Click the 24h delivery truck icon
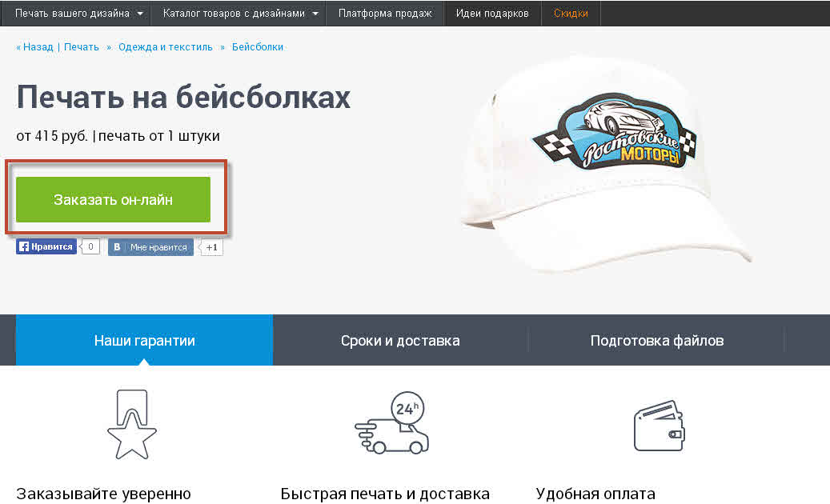Viewport: 830px width, 504px height. click(391, 422)
